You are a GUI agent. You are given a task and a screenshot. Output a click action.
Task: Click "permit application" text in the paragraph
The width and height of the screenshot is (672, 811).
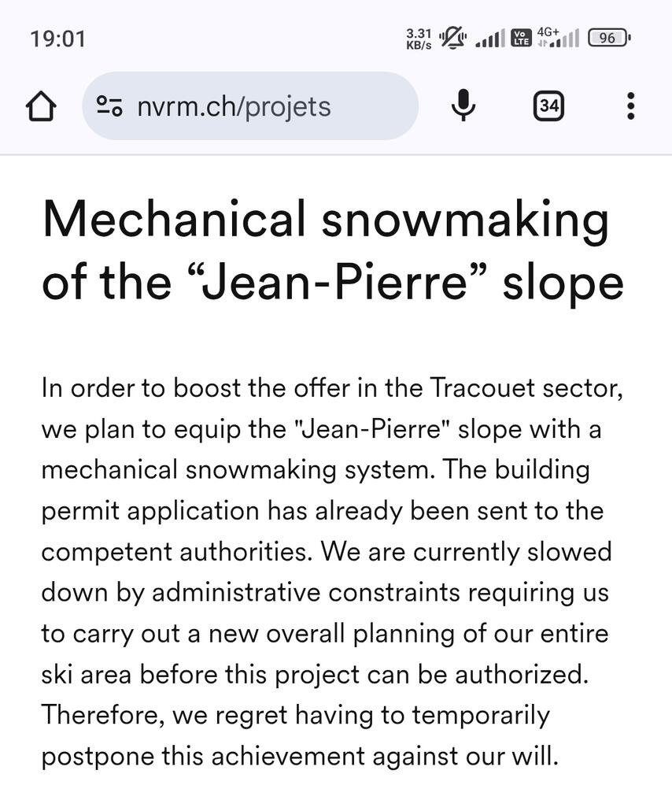click(150, 511)
